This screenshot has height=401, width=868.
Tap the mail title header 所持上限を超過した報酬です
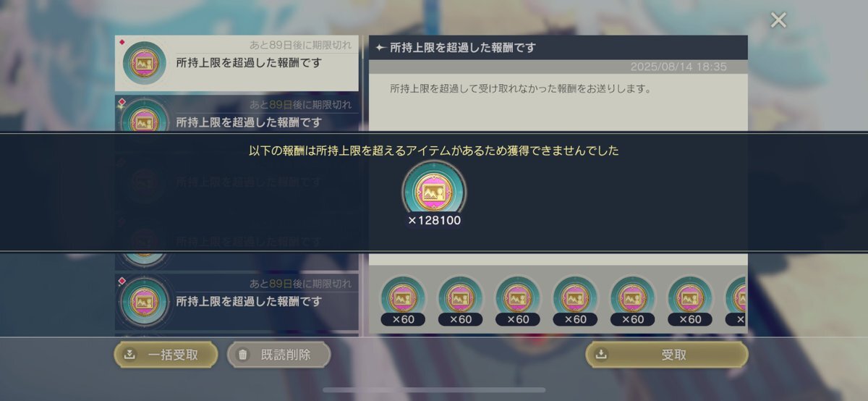pos(463,48)
